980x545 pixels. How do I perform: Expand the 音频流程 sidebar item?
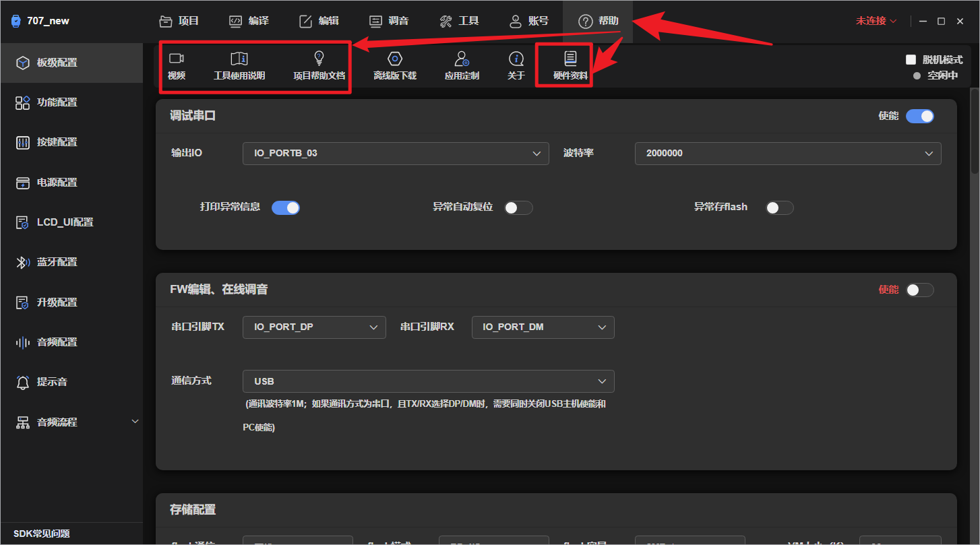pyautogui.click(x=71, y=422)
